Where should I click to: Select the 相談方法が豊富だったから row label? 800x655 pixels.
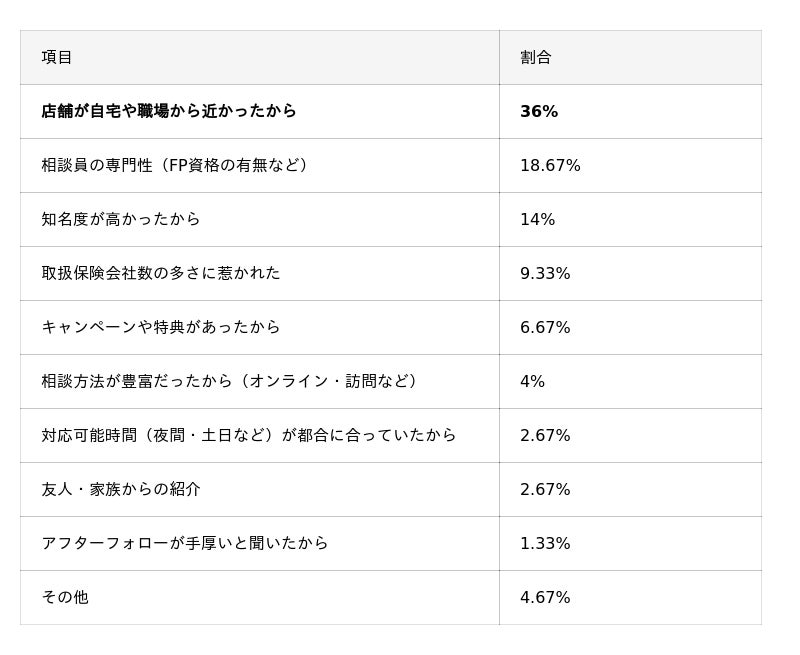pyautogui.click(x=231, y=381)
